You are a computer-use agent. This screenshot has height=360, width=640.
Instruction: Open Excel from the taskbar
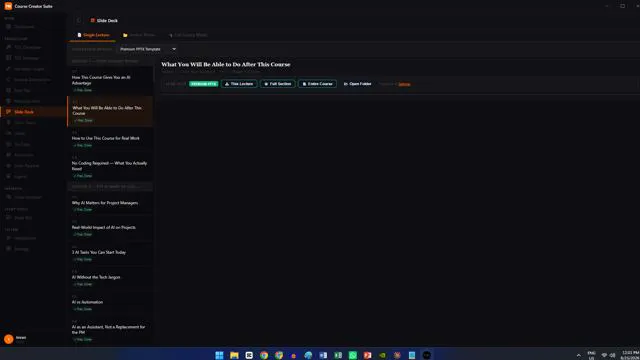[x=338, y=355]
